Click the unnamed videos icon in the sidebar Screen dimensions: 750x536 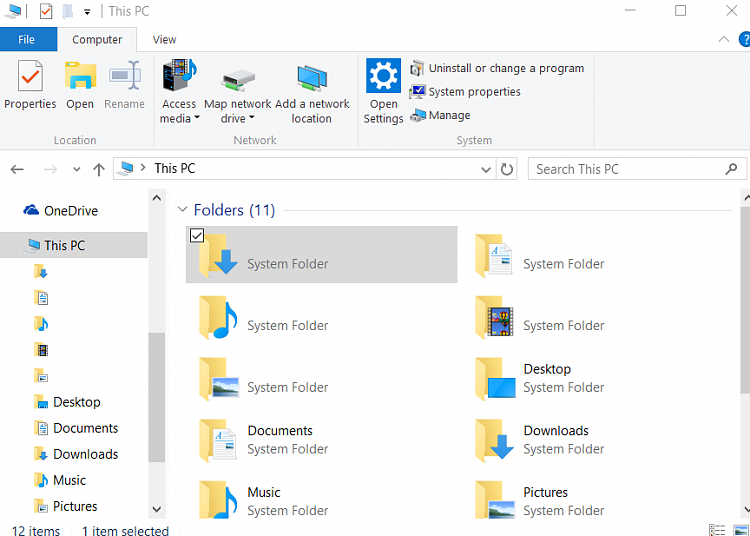(x=41, y=350)
